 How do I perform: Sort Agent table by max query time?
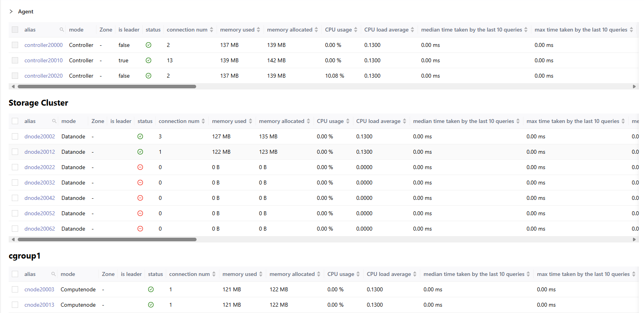(631, 30)
